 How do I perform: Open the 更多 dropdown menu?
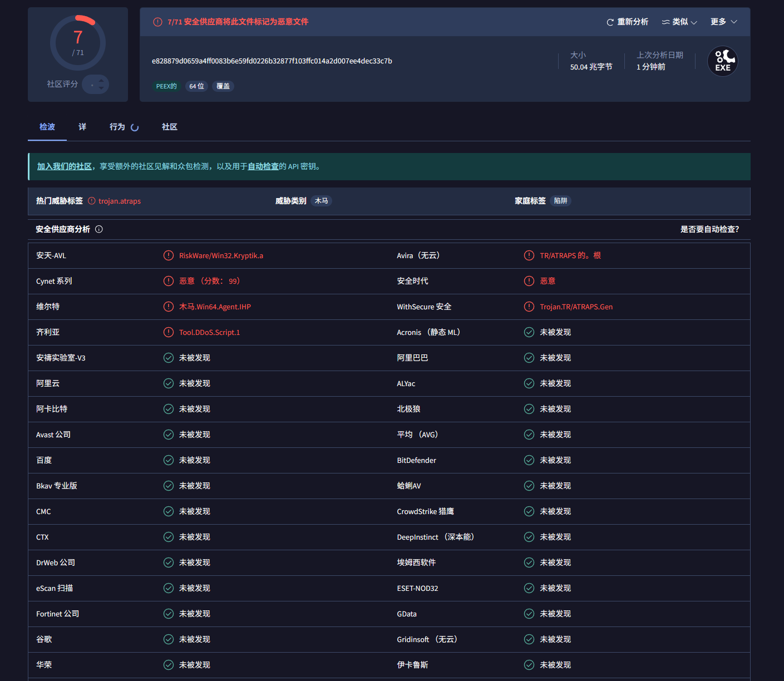pyautogui.click(x=723, y=22)
